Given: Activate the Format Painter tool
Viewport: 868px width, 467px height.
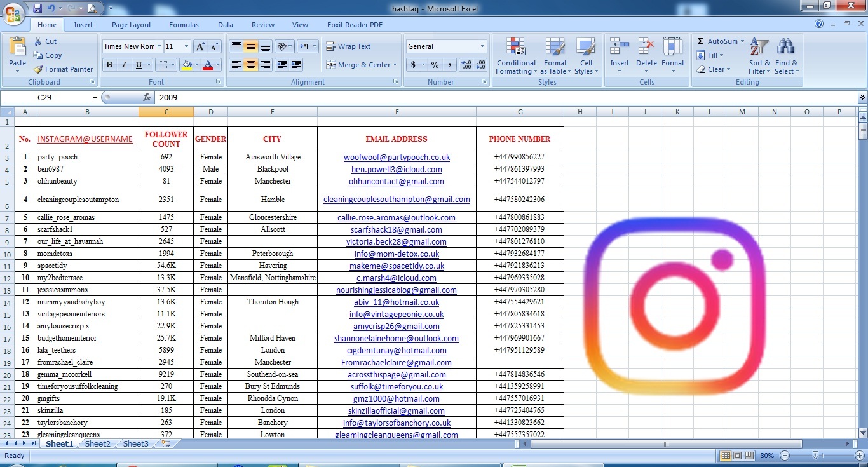Looking at the screenshot, I should [64, 69].
